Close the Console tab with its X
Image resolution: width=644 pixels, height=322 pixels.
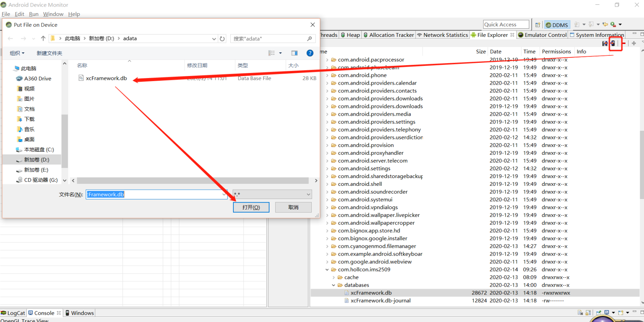point(59,313)
